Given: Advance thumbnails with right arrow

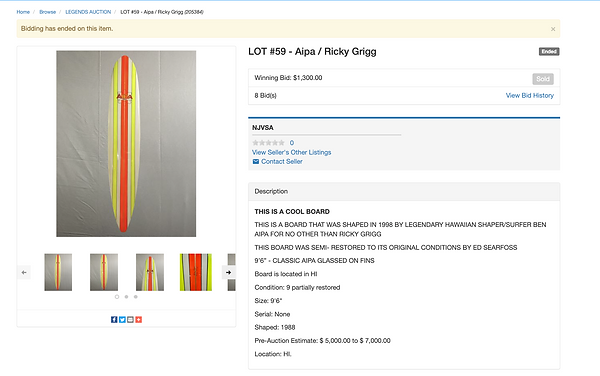Looking at the screenshot, I should 228,272.
